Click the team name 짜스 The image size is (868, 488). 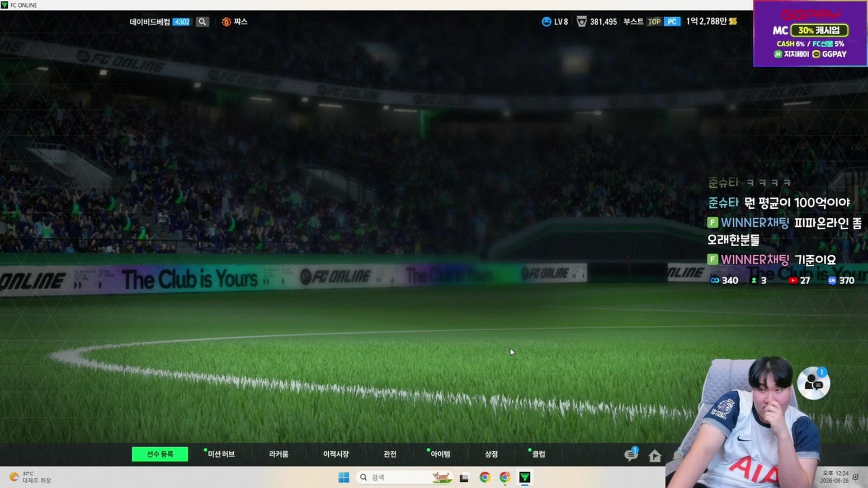241,22
